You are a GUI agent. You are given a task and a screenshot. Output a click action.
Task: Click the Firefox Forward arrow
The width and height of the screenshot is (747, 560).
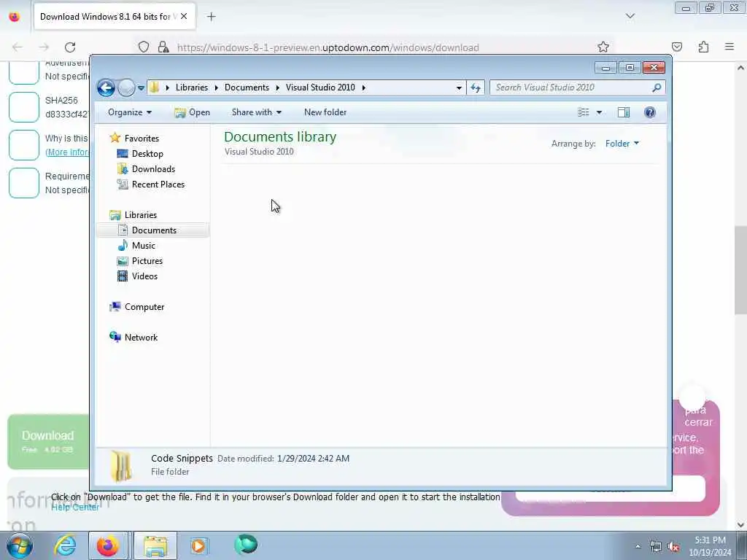point(44,47)
